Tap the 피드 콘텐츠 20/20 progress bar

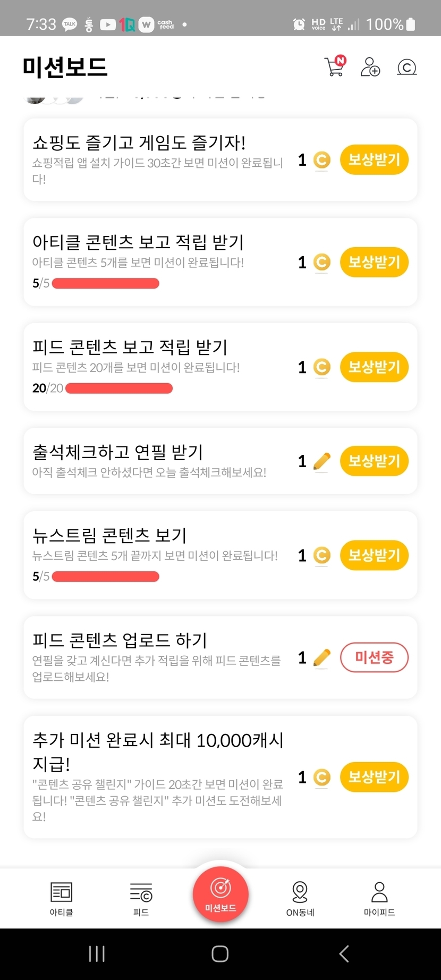[x=119, y=388]
